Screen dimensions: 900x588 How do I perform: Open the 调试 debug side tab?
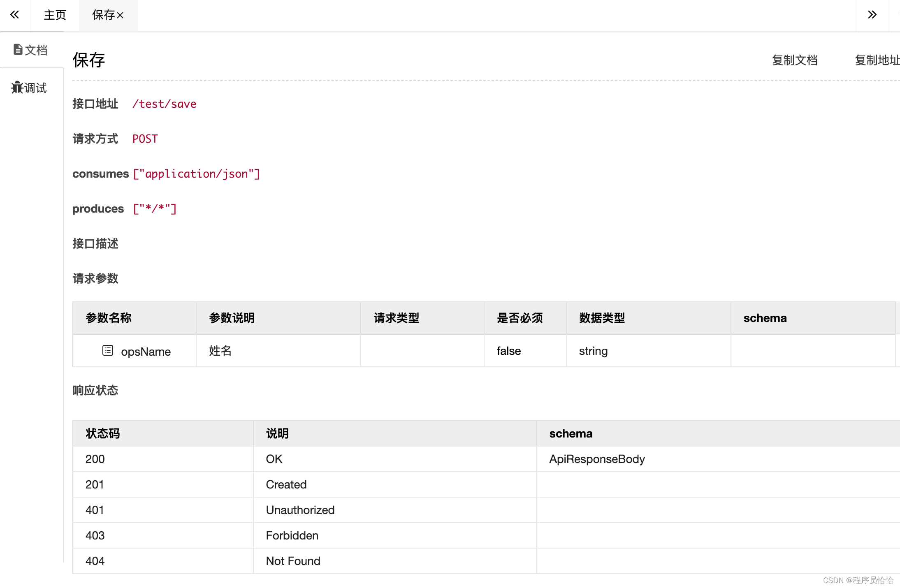(35, 88)
